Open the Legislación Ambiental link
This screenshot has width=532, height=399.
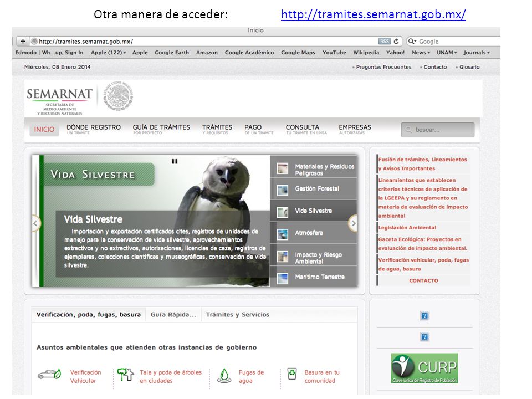(x=407, y=228)
